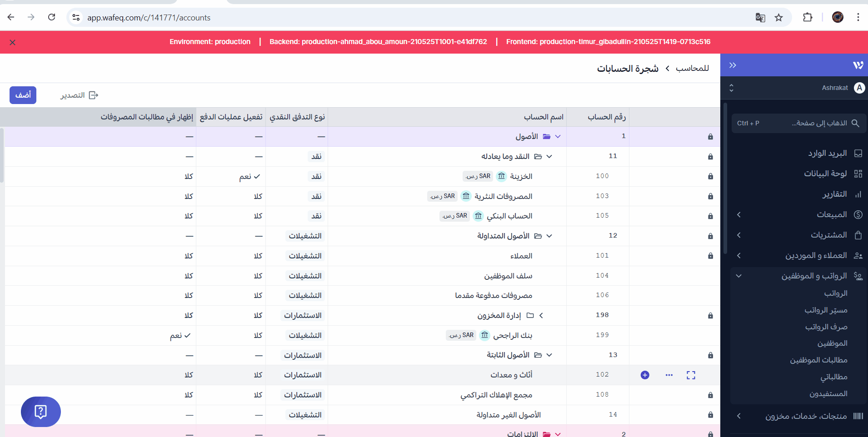Expand the إدارة المخزون account folder
This screenshot has height=437, width=868.
pyautogui.click(x=541, y=315)
